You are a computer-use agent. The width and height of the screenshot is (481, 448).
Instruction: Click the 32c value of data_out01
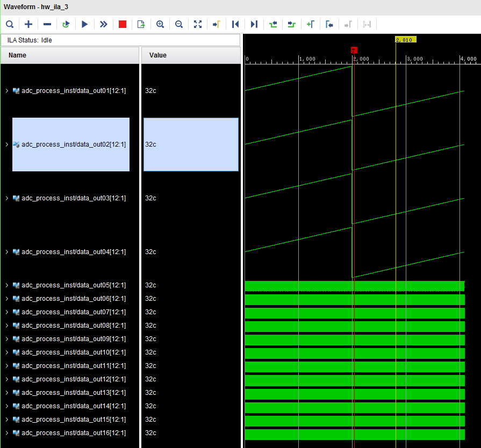(x=150, y=91)
